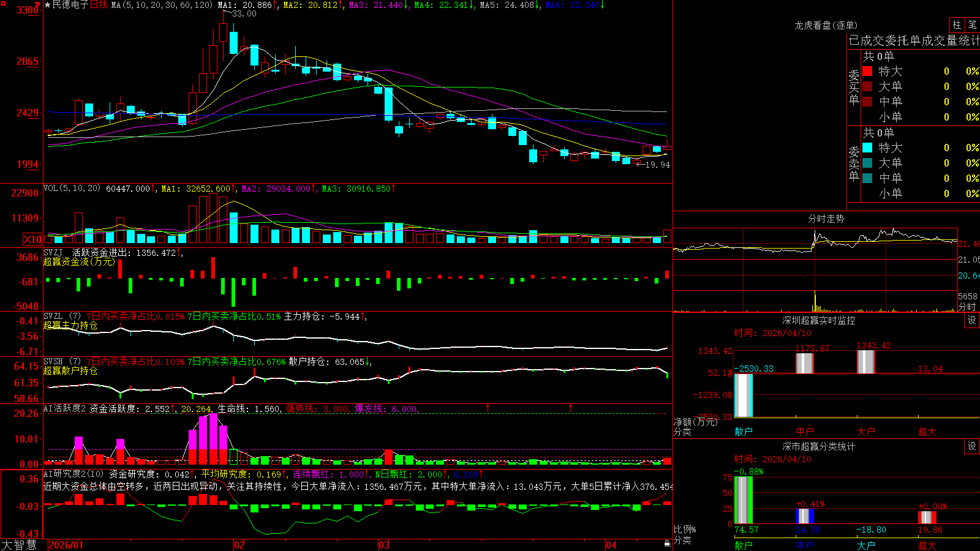
Task: Click teal 大单 swatch in 委卖单
Action: point(867,163)
